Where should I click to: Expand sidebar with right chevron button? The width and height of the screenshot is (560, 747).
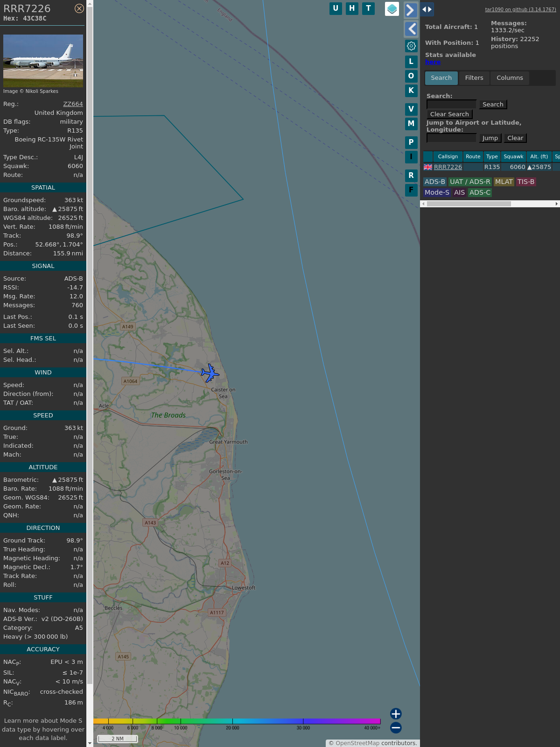[411, 10]
